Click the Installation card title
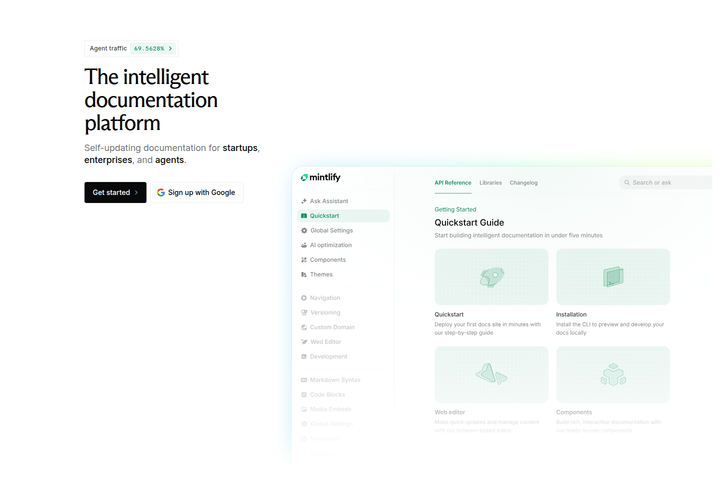The width and height of the screenshot is (720, 487). tap(571, 314)
